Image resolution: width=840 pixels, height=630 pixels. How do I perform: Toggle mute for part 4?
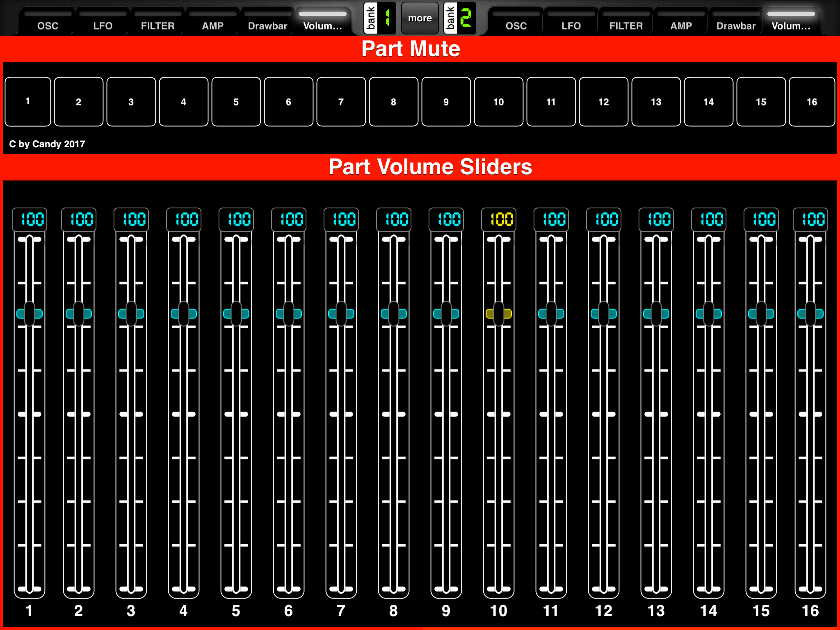pyautogui.click(x=184, y=102)
